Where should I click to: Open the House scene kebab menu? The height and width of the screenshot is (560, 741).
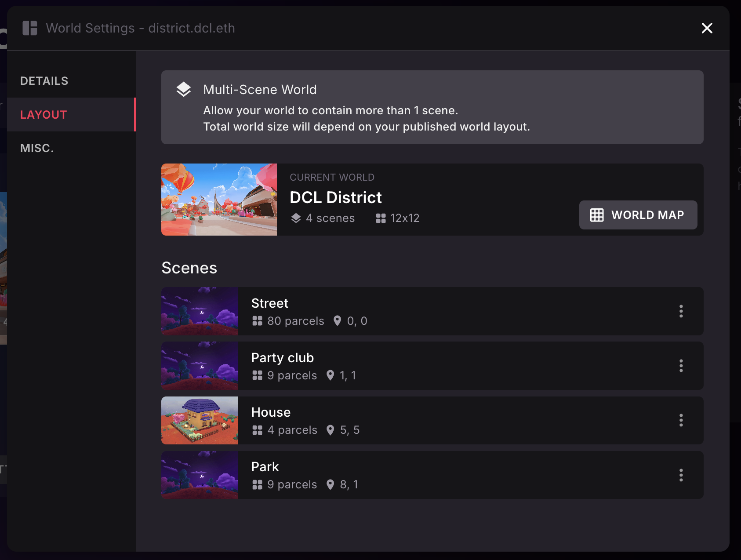click(681, 420)
